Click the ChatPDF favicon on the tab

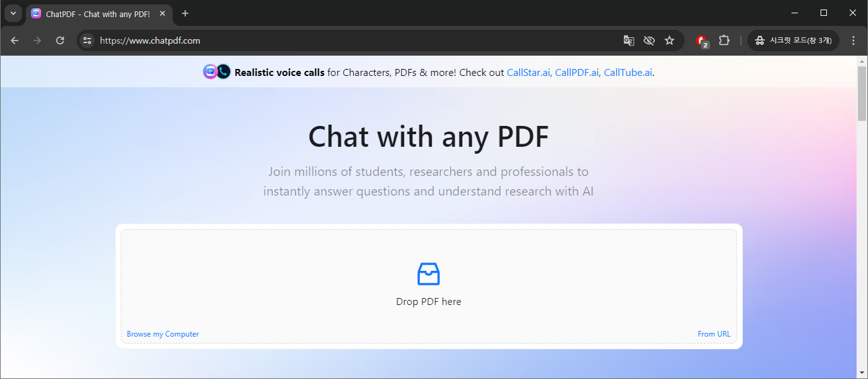click(36, 13)
